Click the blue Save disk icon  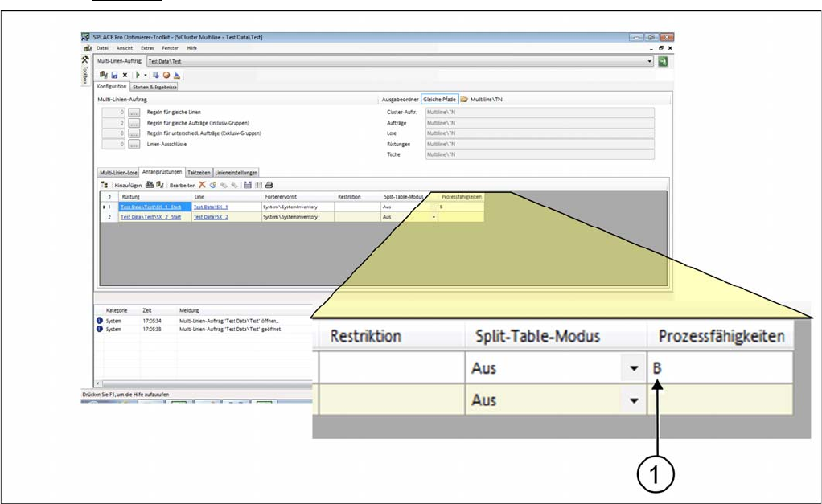click(x=113, y=74)
